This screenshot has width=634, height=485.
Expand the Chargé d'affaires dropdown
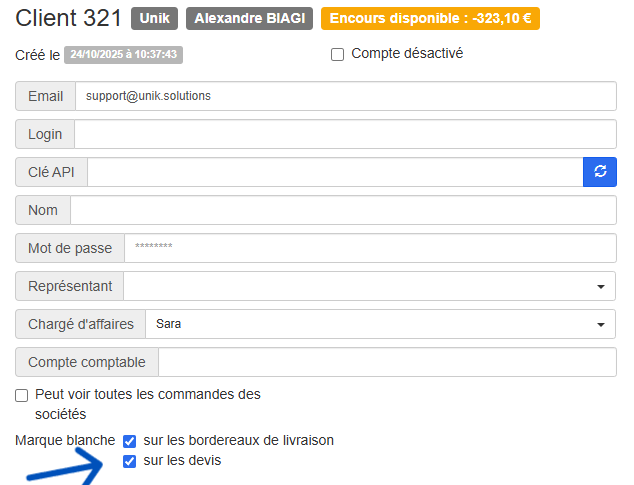tap(380, 324)
